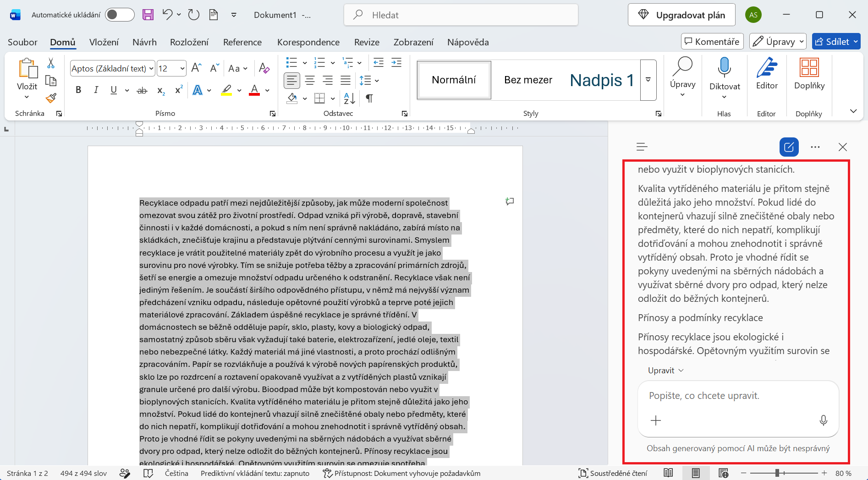Apply yellow text highlight color
Viewport: 868px width, 480px height.
tap(226, 90)
